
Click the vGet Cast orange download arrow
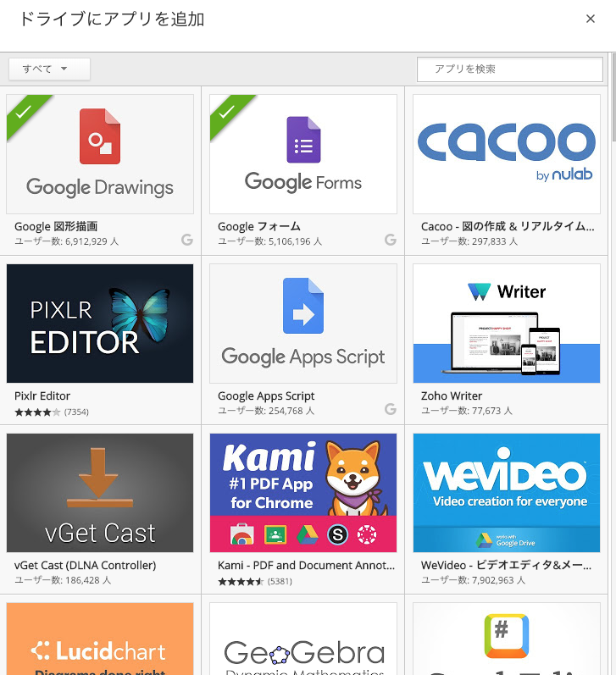[x=100, y=478]
